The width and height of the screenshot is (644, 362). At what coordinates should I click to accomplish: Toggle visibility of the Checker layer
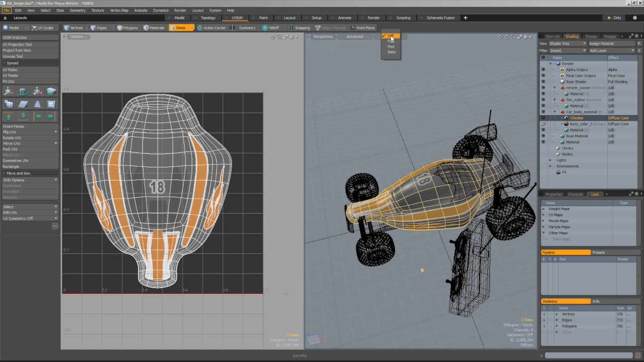543,118
